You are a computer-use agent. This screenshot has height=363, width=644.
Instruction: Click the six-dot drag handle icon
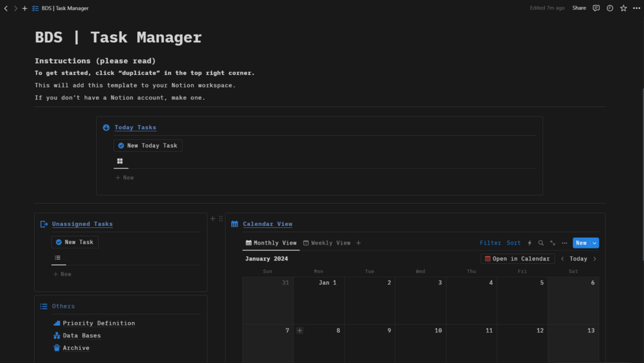221,218
